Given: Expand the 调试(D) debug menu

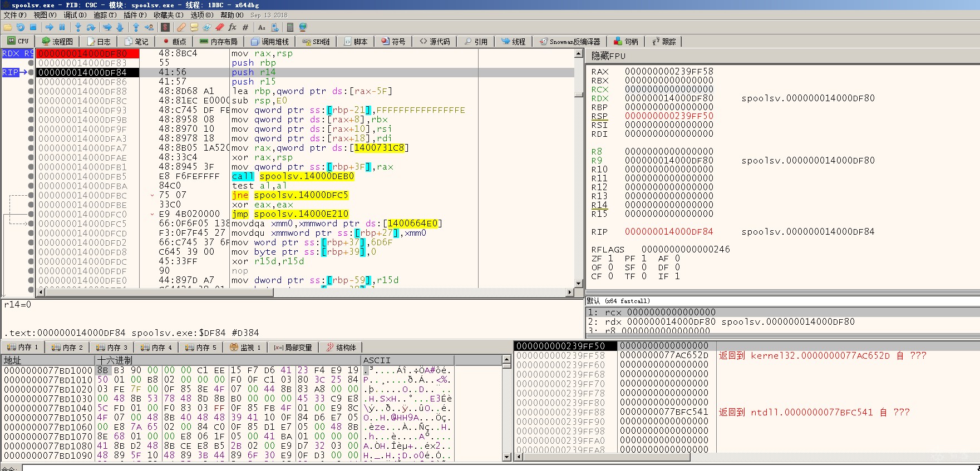Looking at the screenshot, I should 75,15.
